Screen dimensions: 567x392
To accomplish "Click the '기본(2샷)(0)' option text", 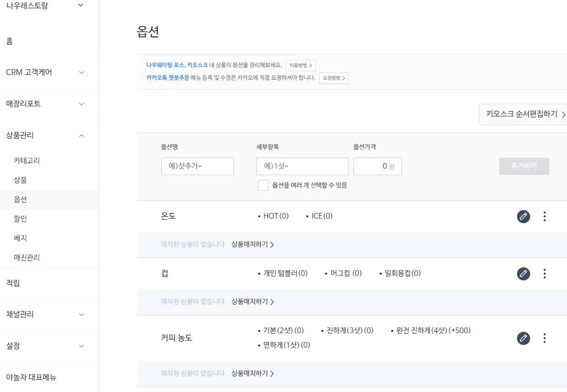I will [283, 330].
